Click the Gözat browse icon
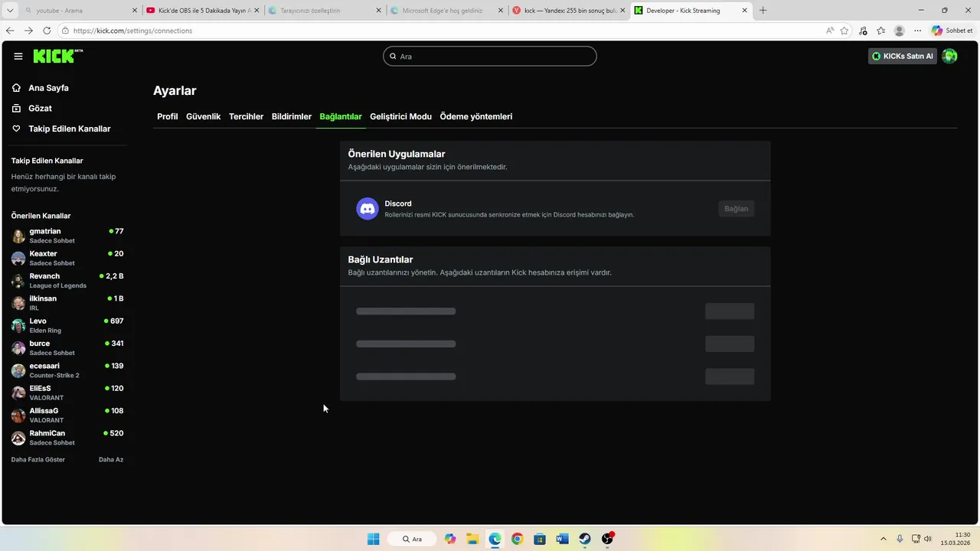The height and width of the screenshot is (551, 980). pyautogui.click(x=16, y=109)
